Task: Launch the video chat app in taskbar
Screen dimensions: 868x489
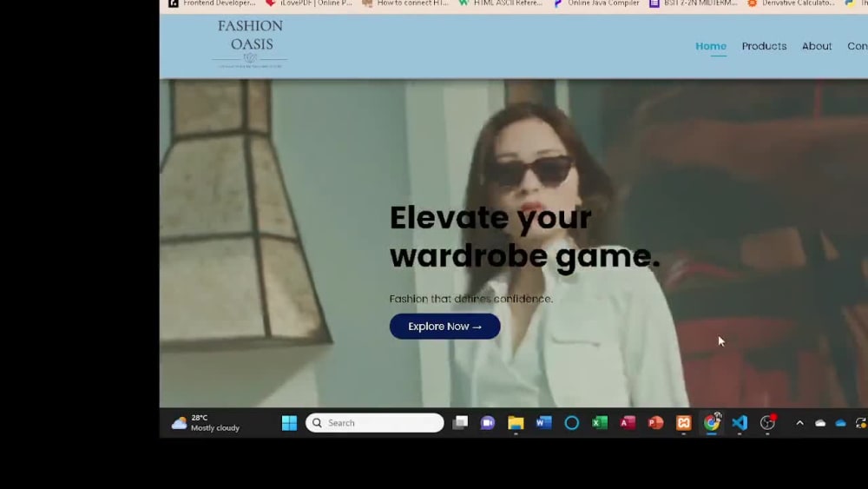Action: click(x=488, y=423)
